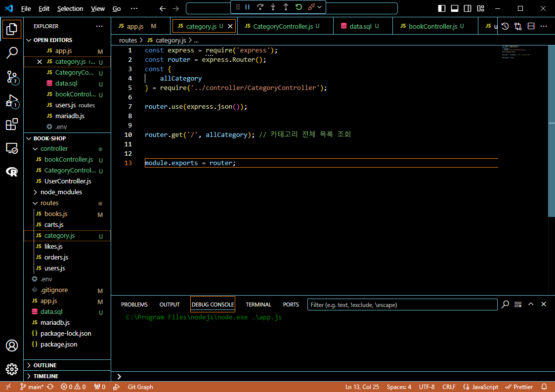Open the Extensions view
555x392 pixels.
click(12, 124)
